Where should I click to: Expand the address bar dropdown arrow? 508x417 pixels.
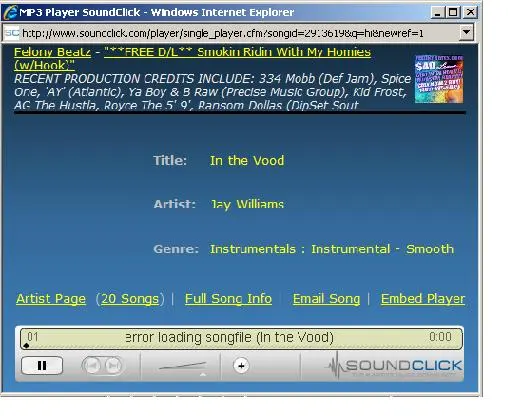pyautogui.click(x=466, y=32)
